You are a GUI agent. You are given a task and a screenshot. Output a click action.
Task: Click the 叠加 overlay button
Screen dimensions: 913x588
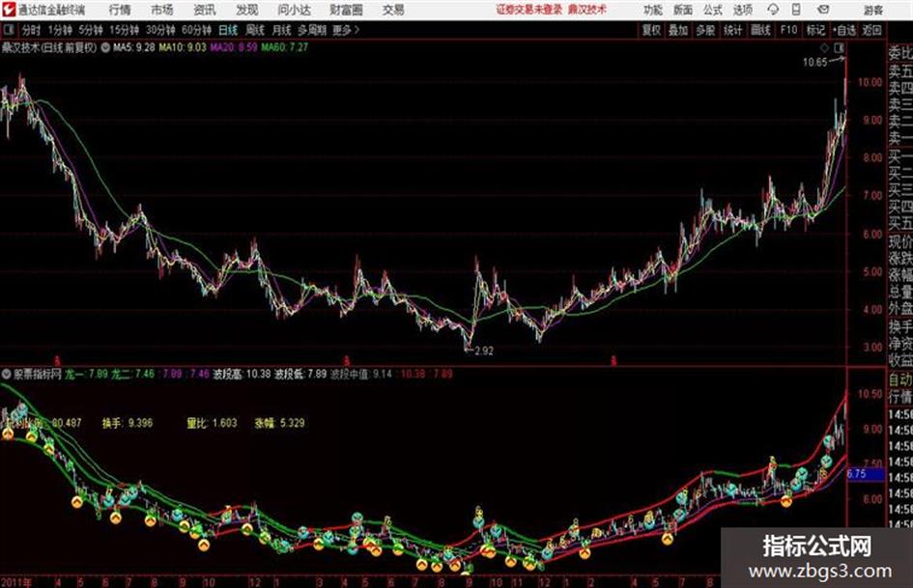(678, 30)
